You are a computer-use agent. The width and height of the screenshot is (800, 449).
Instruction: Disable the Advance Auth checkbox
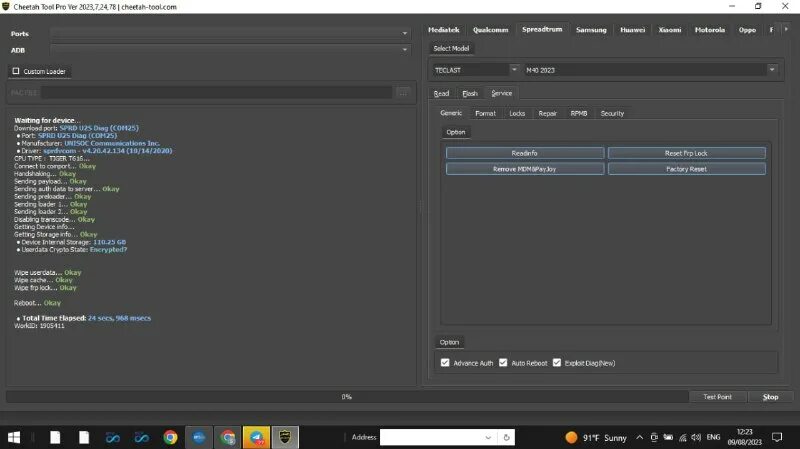click(x=445, y=363)
